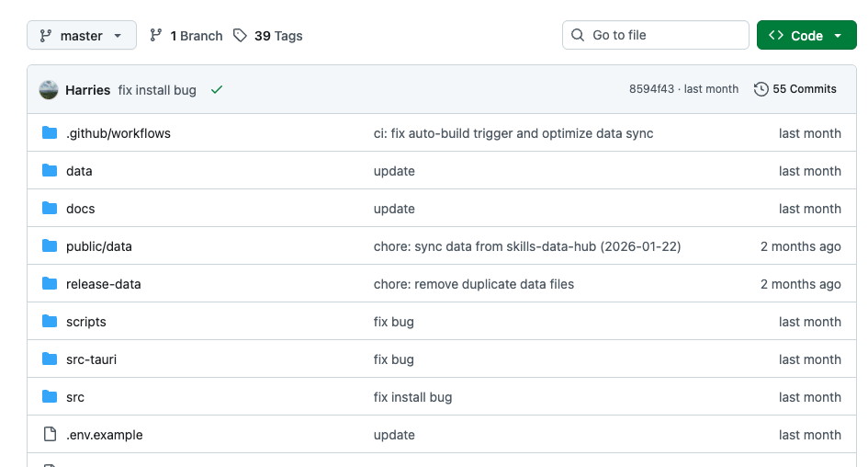Click the tag icon beside 39 Tags
868x467 pixels.
240,36
